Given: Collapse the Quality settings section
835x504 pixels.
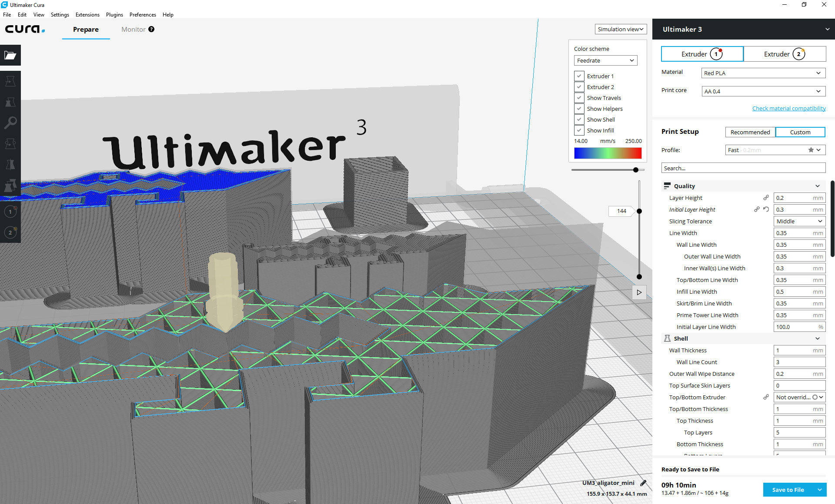Looking at the screenshot, I should click(817, 186).
